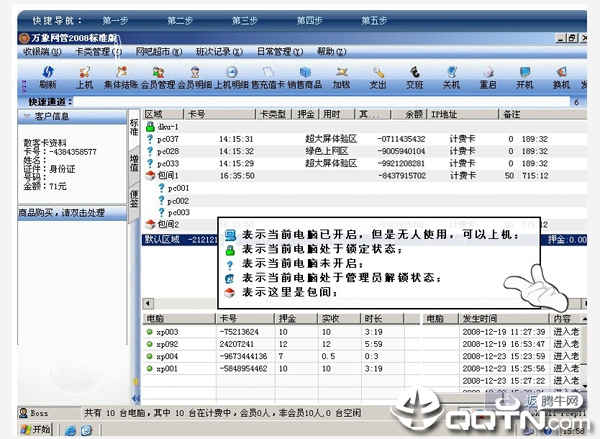The width and height of the screenshot is (600, 439).
Task: Switch to the 标准 vertical tab
Action: [134, 127]
